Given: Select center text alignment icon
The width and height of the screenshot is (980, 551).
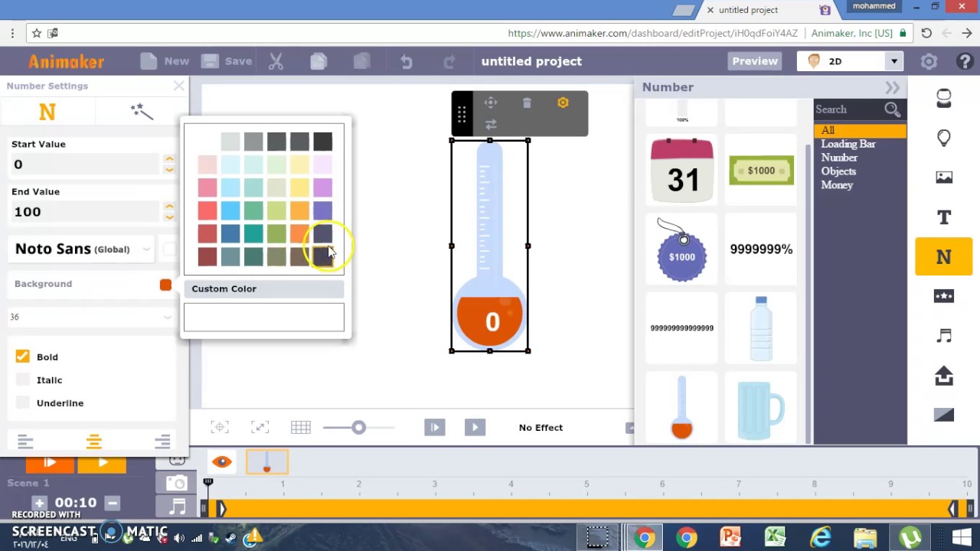Looking at the screenshot, I should click(x=93, y=442).
